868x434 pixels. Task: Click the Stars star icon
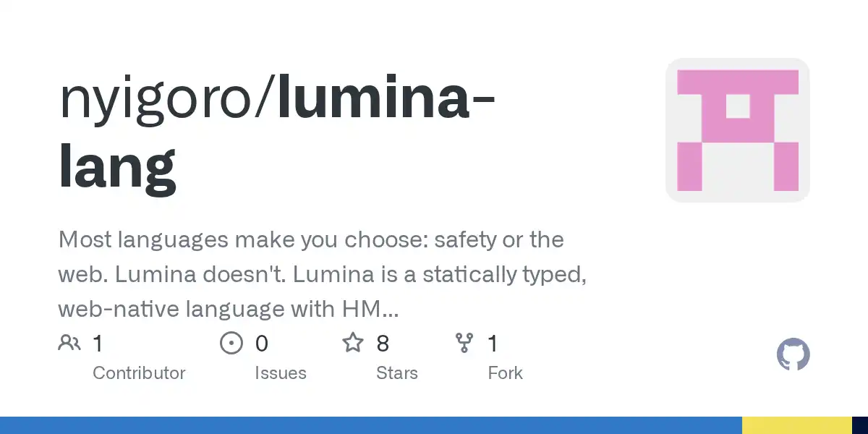coord(352,343)
